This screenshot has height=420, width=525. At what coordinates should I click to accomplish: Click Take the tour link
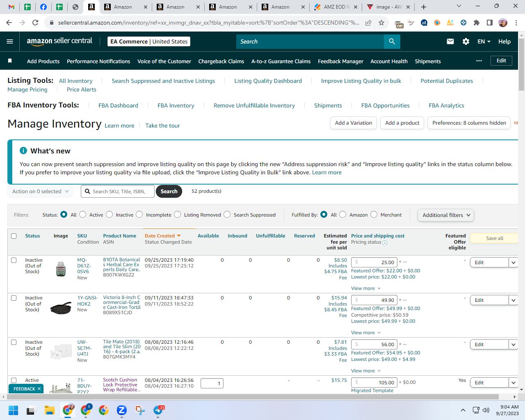(162, 126)
